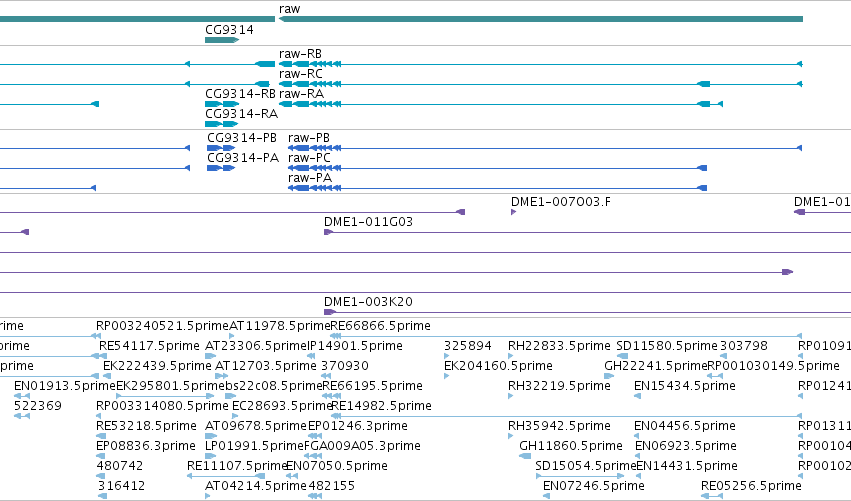Click the EN14431.5prime EST label
The height and width of the screenshot is (501, 851).
click(x=687, y=466)
